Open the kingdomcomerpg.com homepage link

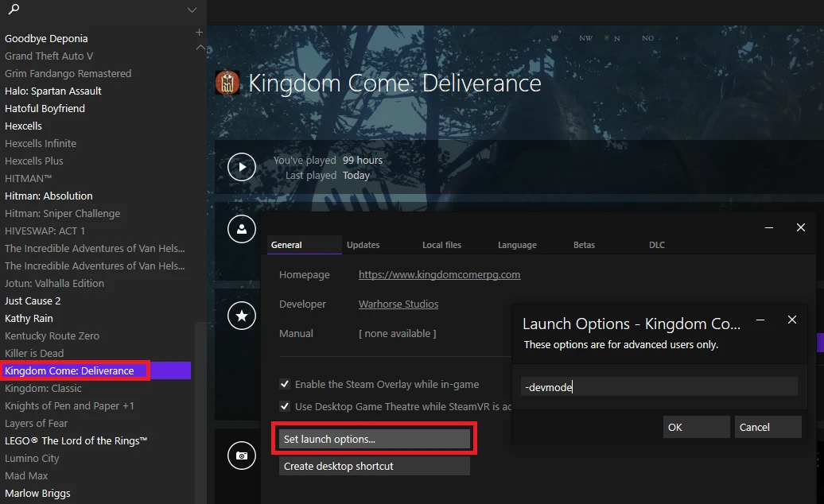tap(439, 274)
